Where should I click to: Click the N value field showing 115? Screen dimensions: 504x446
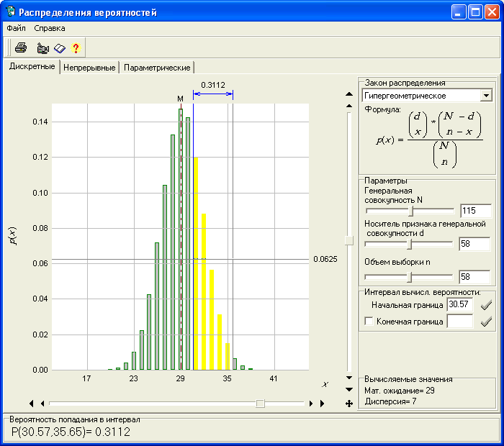pos(476,211)
